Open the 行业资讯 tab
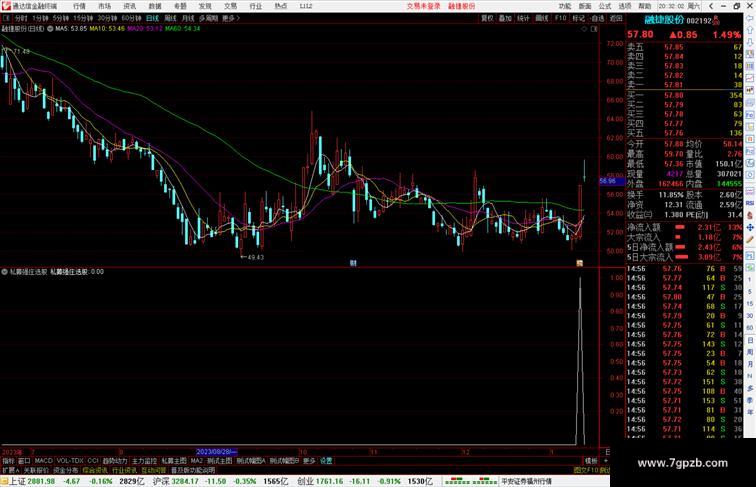756x487 pixels. pyautogui.click(x=124, y=470)
